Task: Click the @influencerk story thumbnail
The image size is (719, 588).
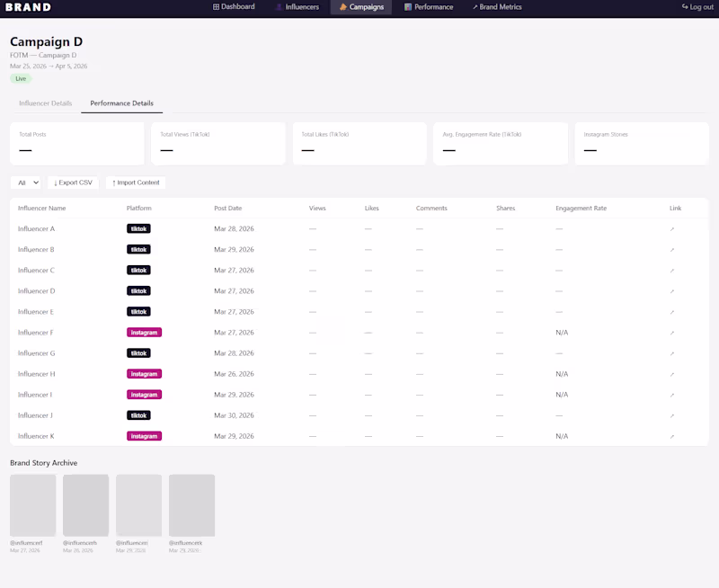Action: coord(191,503)
